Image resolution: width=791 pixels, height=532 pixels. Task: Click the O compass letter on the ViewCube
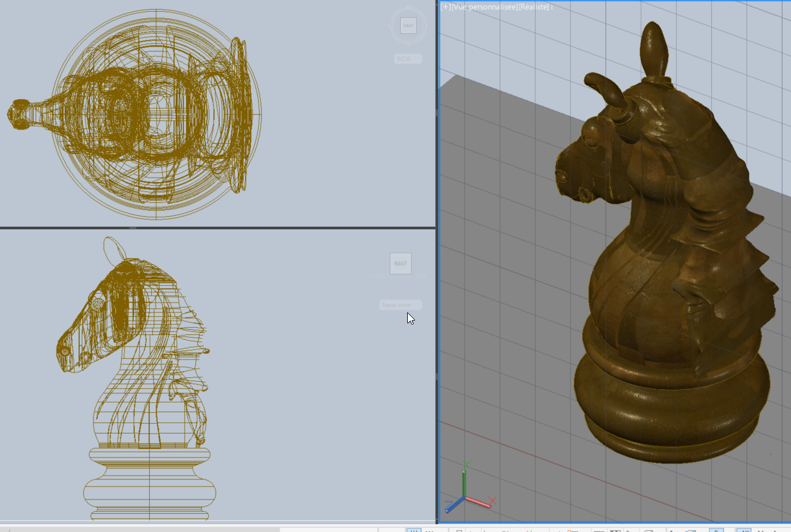pos(390,26)
